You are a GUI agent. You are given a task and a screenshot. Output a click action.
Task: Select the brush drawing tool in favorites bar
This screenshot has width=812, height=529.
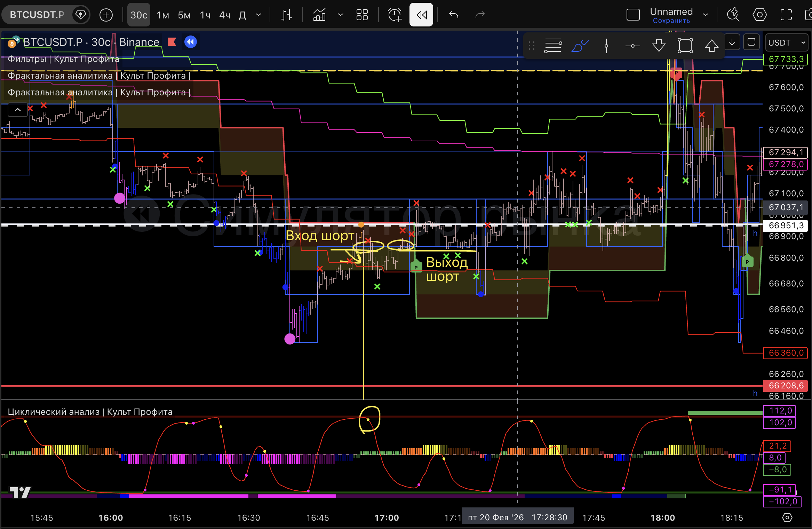click(580, 46)
